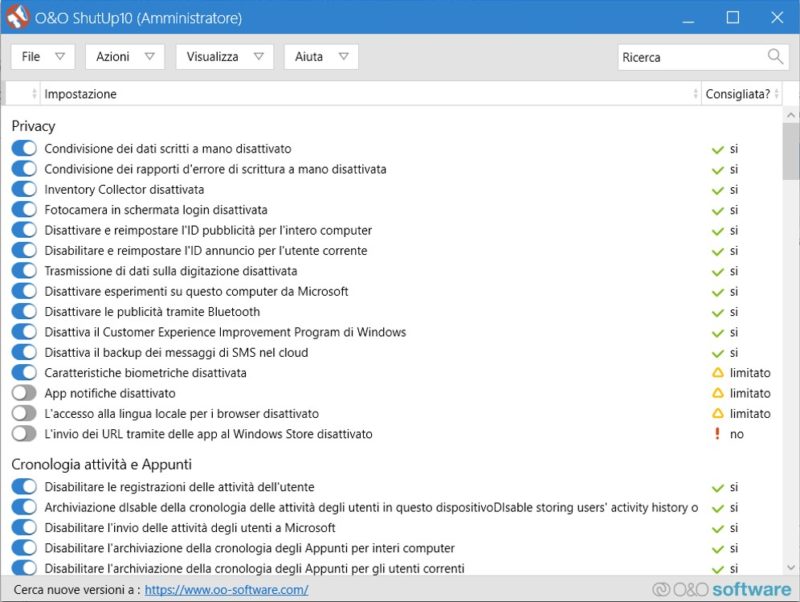Click the warning triangle for Caratteristiche biometriche disattivata

pos(718,373)
